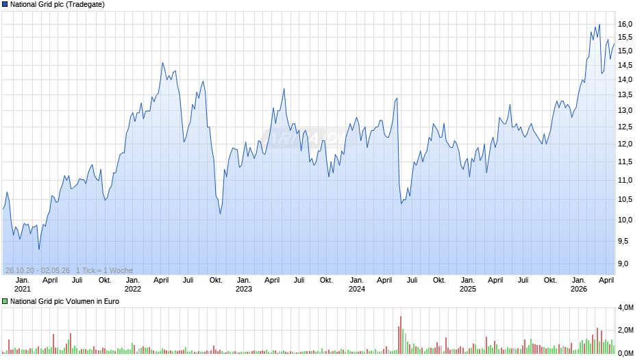Click the '1 Tick = 1 Woche' label
The height and width of the screenshot is (360, 644).
click(x=104, y=270)
